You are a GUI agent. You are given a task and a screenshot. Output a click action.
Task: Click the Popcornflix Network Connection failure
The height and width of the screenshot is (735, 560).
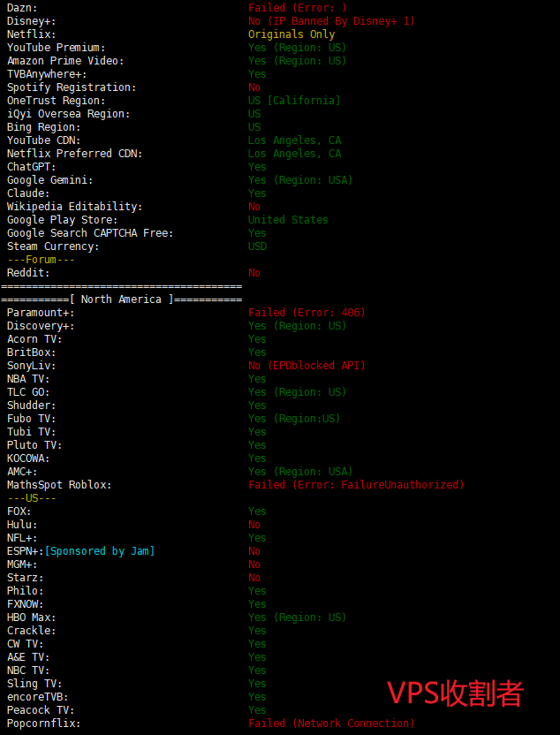click(x=330, y=724)
